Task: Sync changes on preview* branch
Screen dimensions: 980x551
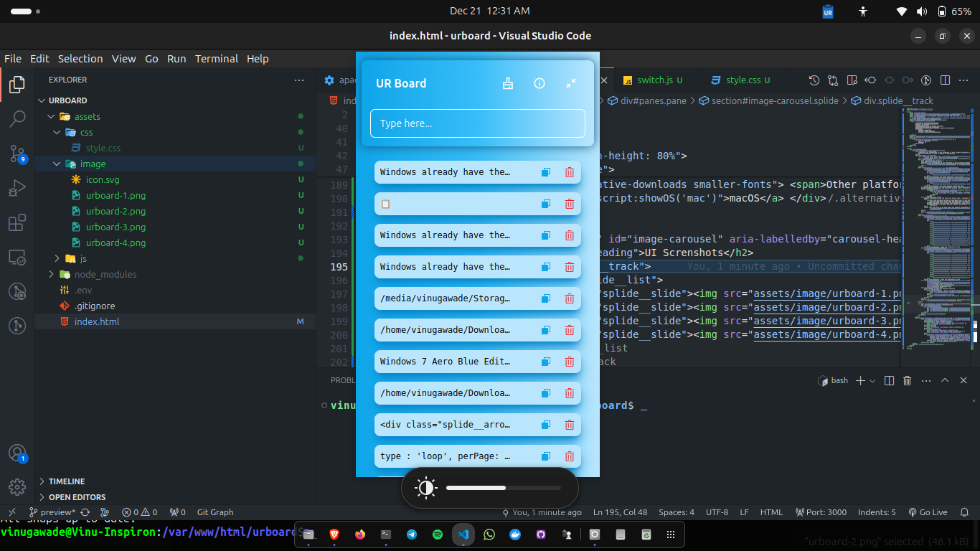Action: click(84, 512)
